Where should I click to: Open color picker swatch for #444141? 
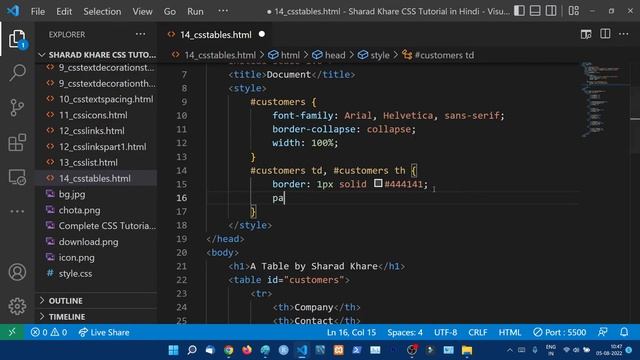click(x=378, y=184)
